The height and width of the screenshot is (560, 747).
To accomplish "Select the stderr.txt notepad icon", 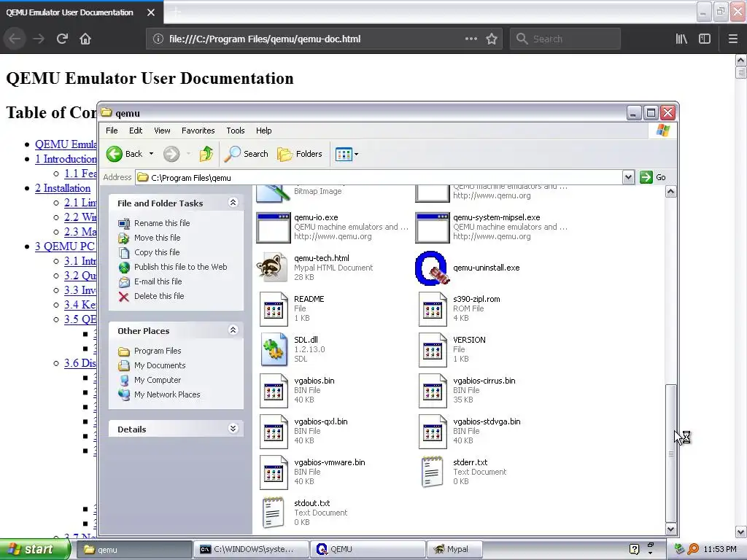I will click(433, 472).
